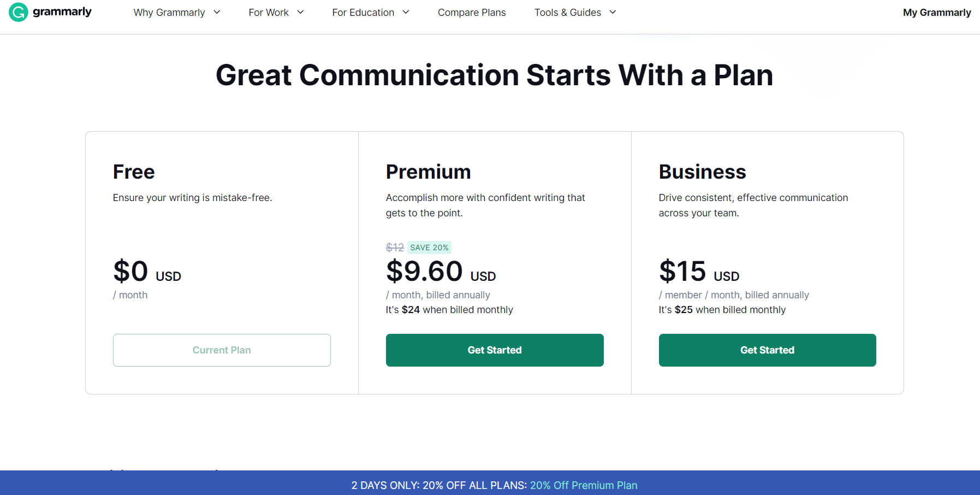Screen dimensions: 980x495
Task: Expand the Why Grammarly dropdown
Action: (176, 12)
